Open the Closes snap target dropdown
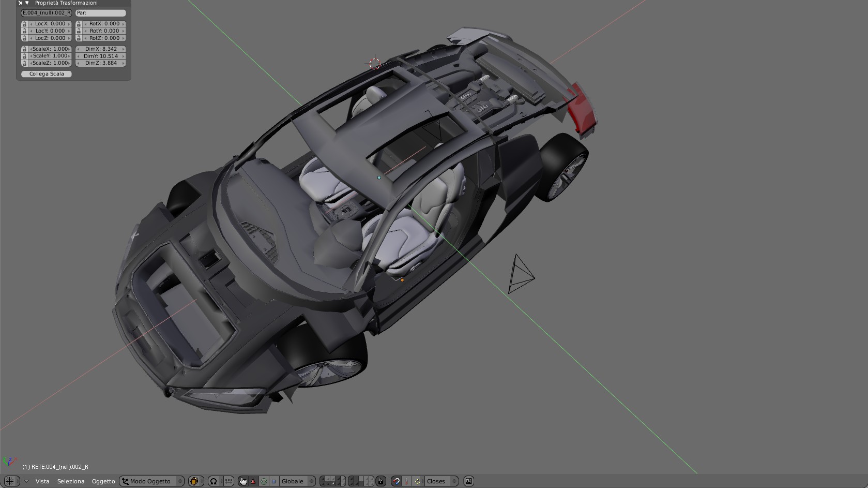The image size is (868, 488). coord(441,481)
